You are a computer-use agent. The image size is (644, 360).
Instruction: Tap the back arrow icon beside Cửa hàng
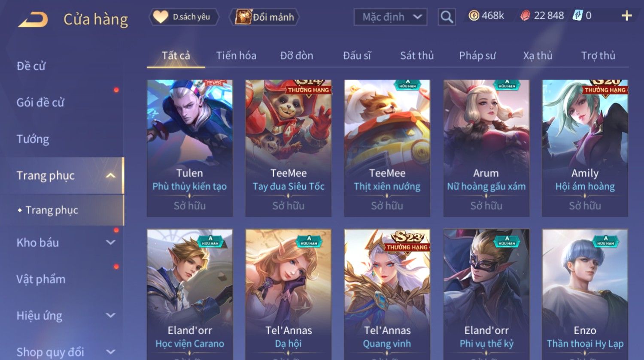click(x=33, y=20)
